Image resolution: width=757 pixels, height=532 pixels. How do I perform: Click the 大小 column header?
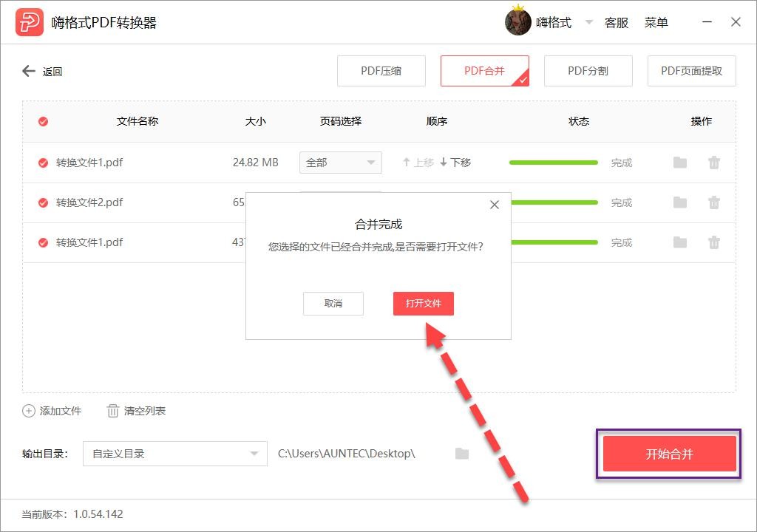[x=255, y=121]
